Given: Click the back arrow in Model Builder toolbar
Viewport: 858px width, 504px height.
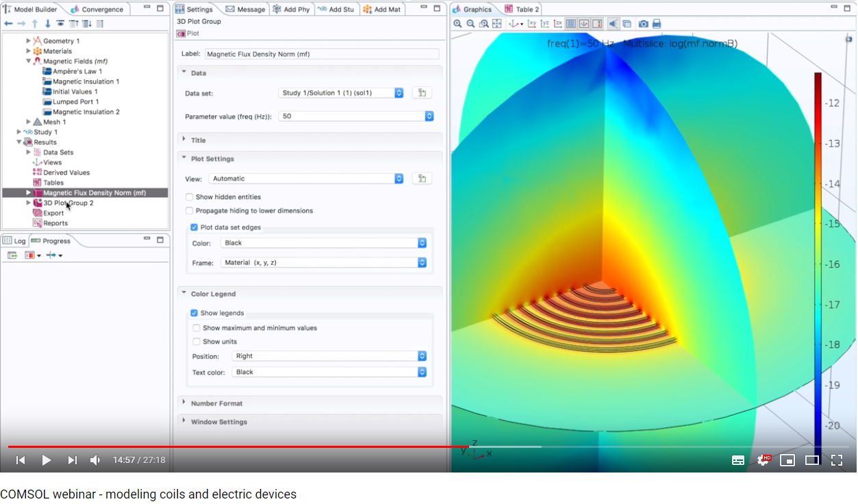Looking at the screenshot, I should [8, 24].
